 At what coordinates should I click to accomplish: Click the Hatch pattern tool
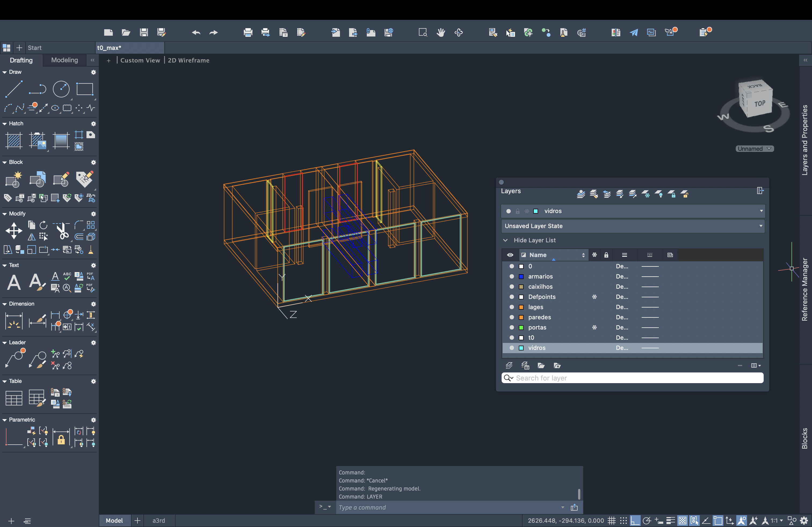pos(14,140)
